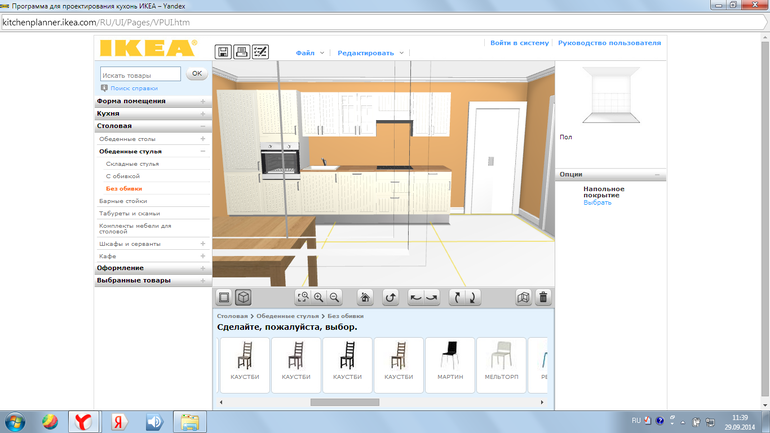Expand Шкафы и серванты category

[x=203, y=243]
